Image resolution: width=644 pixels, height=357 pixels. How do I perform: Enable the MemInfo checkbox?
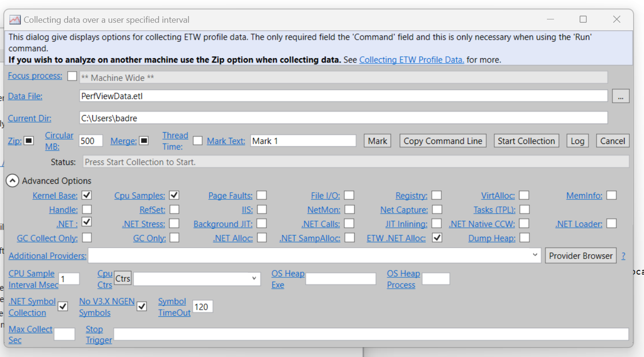click(612, 195)
